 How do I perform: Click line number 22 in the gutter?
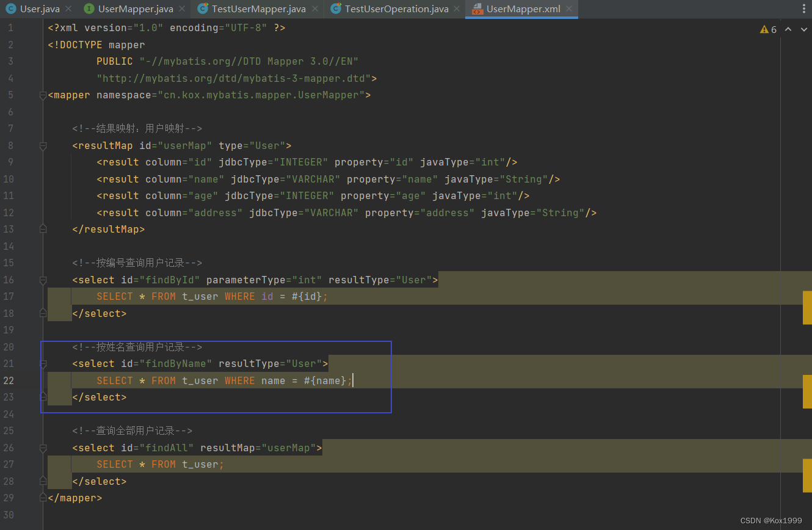[x=8, y=380]
